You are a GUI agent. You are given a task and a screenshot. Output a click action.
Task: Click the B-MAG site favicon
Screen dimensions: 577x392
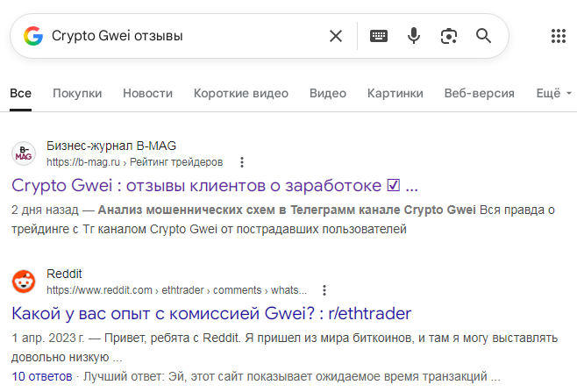coord(24,153)
